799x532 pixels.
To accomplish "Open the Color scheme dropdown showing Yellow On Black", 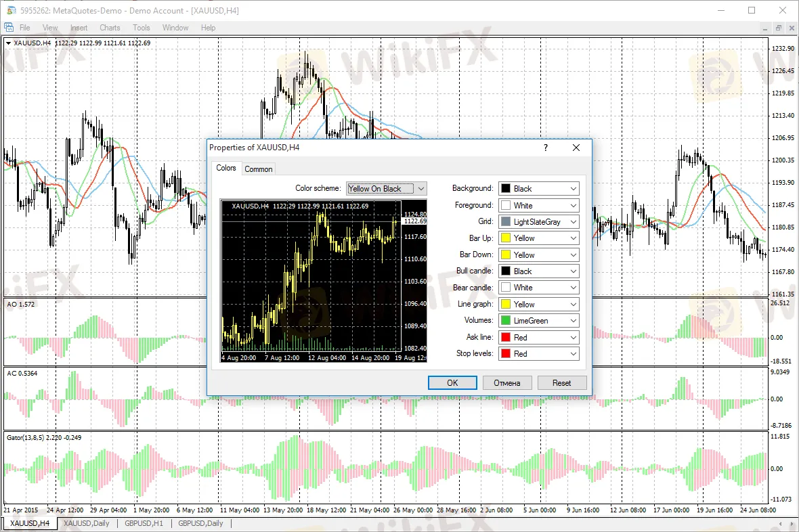I will (x=421, y=188).
